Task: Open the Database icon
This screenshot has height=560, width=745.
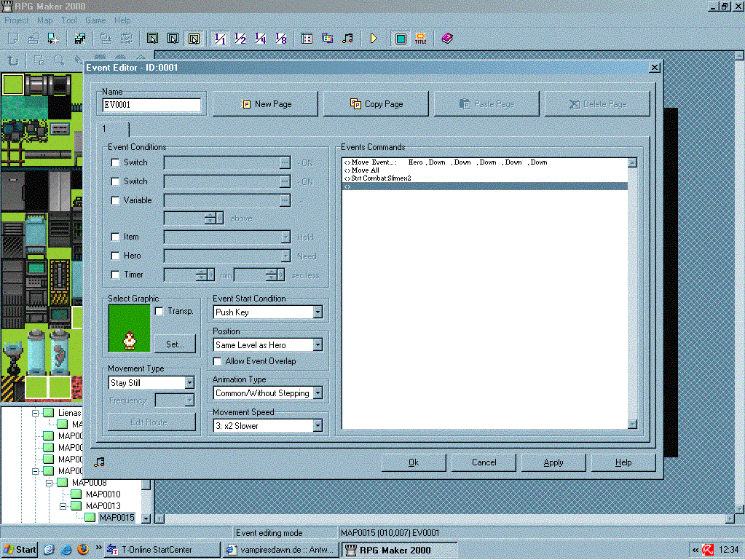Action: [307, 39]
